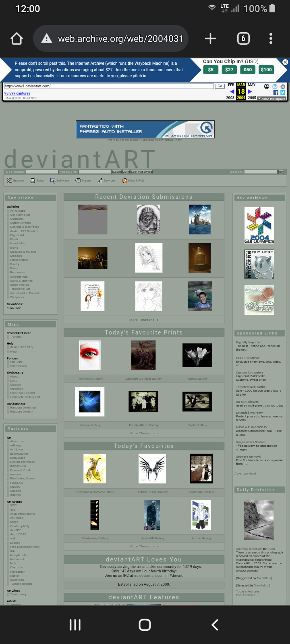290x644 pixels.
Task: Open the HELLBOY MOVIE sponsored link
Action: coord(248,358)
